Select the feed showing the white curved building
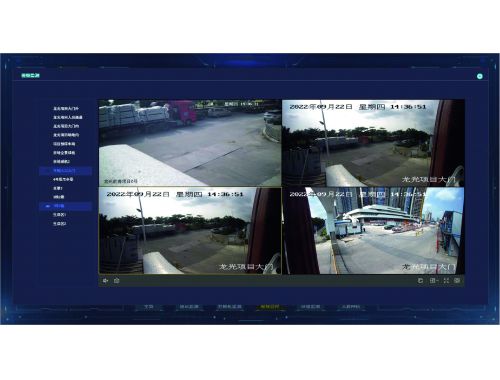This screenshot has height=380, width=500. (x=373, y=231)
